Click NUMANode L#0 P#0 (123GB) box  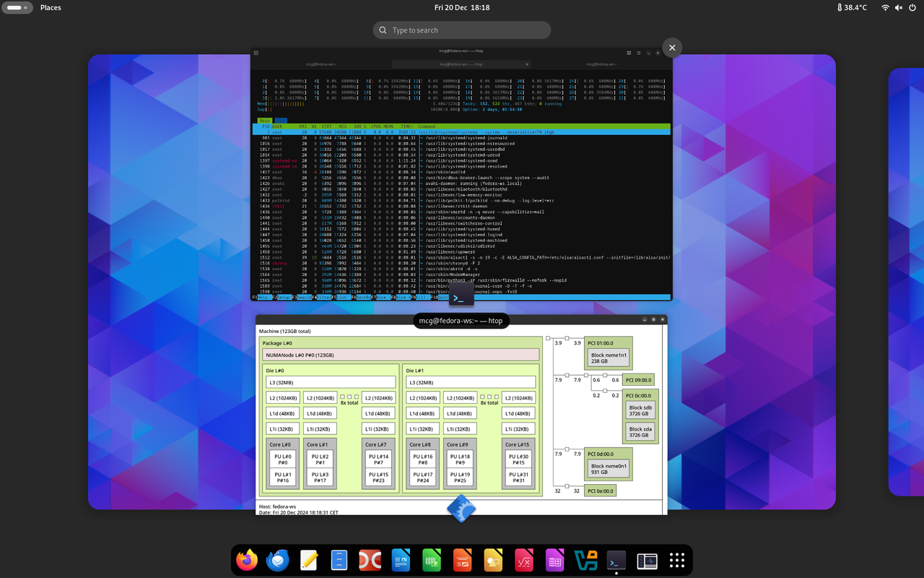[401, 355]
